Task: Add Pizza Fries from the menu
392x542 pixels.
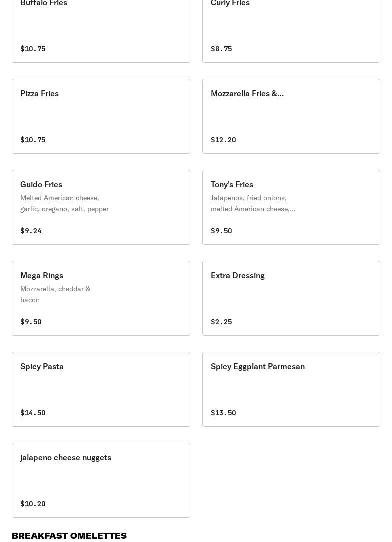Action: click(x=101, y=116)
